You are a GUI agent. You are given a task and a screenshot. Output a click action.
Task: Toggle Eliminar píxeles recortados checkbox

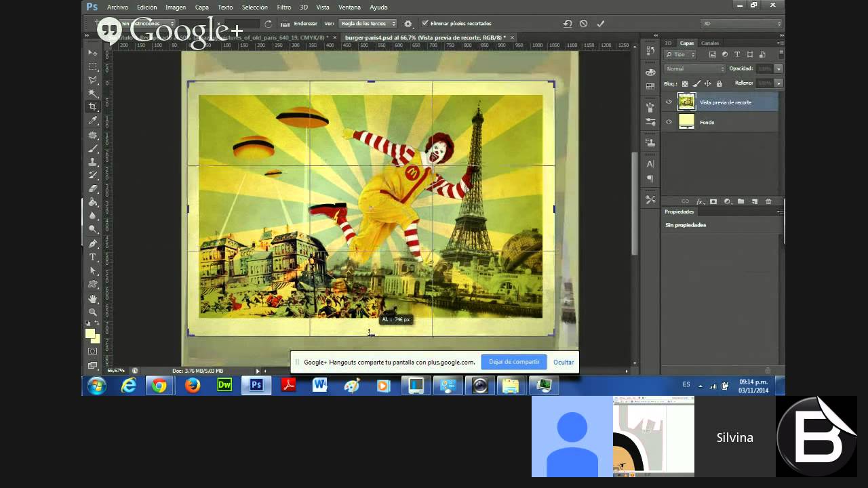point(425,23)
